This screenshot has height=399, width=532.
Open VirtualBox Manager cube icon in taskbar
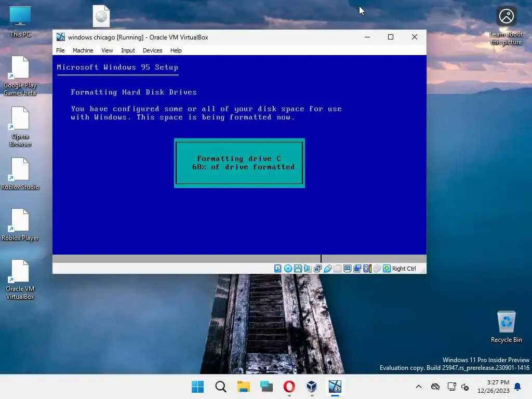(x=312, y=387)
